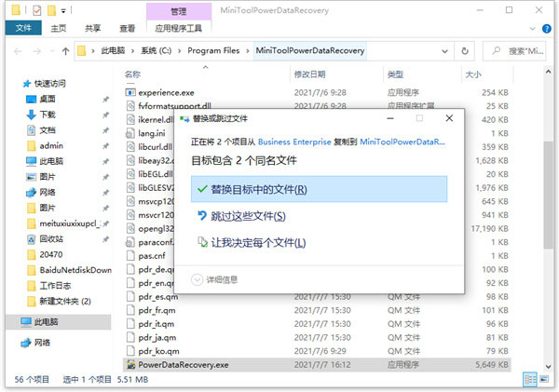Click lang.ini file icon

click(x=130, y=133)
